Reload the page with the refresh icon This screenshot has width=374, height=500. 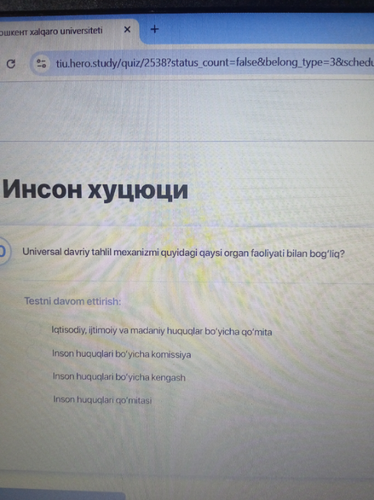pyautogui.click(x=11, y=63)
